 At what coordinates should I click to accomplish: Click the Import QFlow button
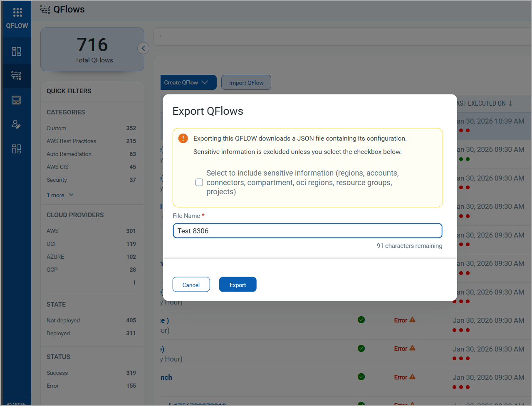(x=246, y=82)
